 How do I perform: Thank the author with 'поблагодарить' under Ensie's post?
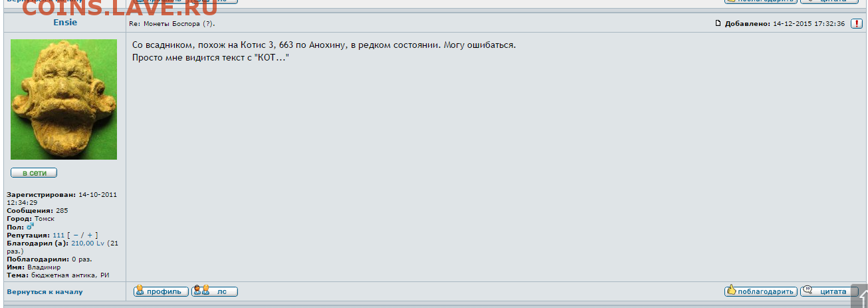[760, 291]
